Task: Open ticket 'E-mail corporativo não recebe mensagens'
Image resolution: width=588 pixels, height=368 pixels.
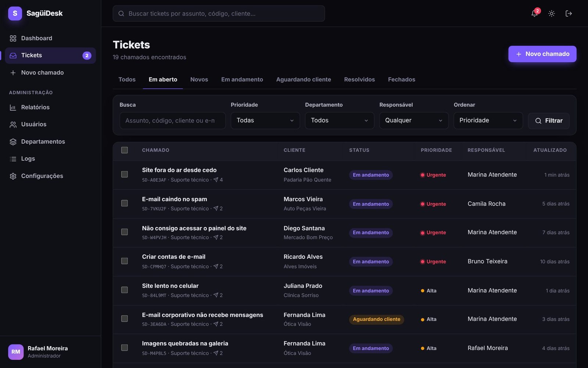Action: click(x=202, y=315)
